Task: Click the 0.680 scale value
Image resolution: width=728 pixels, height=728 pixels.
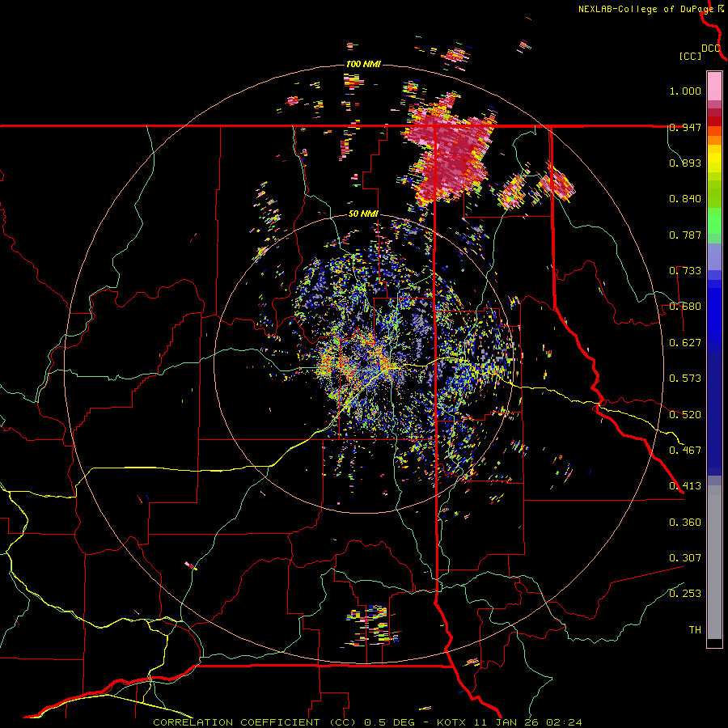Action: (685, 307)
